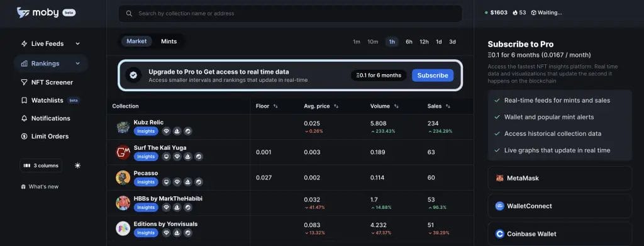Click the $1603 ETH price indicator
Image resolution: width=644 pixels, height=246 pixels.
click(x=496, y=13)
